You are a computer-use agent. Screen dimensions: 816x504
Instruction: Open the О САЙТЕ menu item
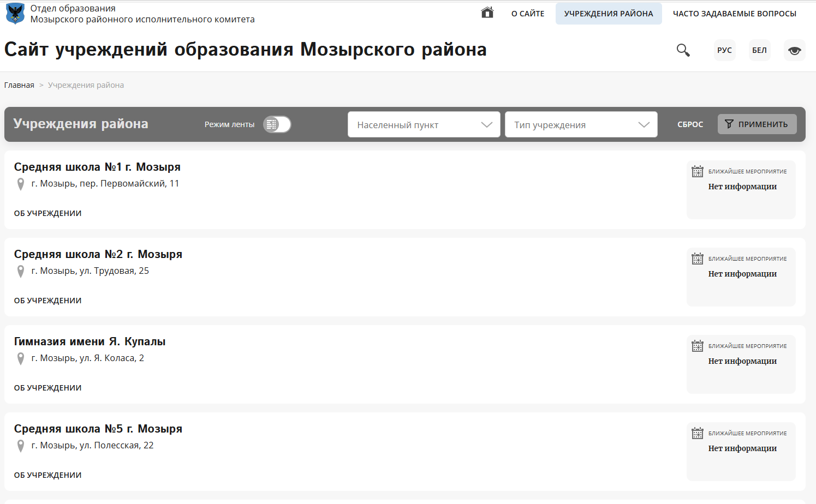click(x=528, y=14)
